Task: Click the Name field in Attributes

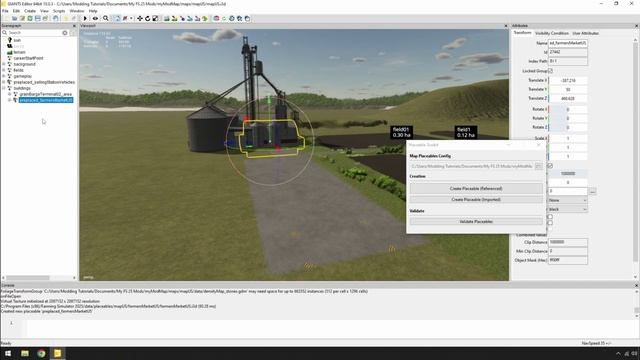Action: 568,43
